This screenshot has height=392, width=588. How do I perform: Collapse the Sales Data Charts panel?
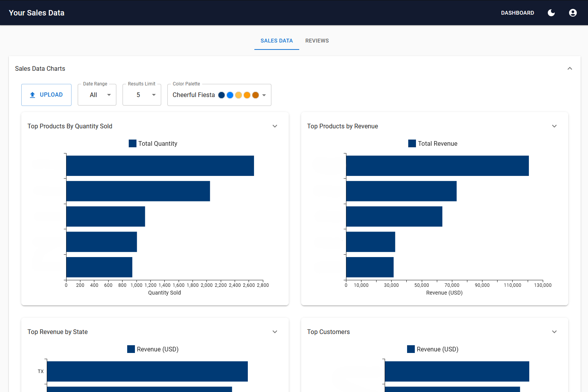click(x=569, y=68)
